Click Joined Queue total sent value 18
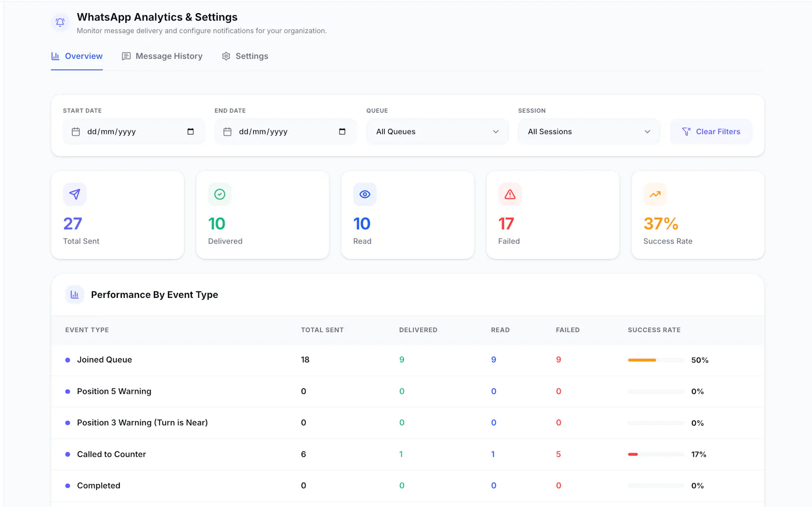The width and height of the screenshot is (812, 507). (x=305, y=360)
